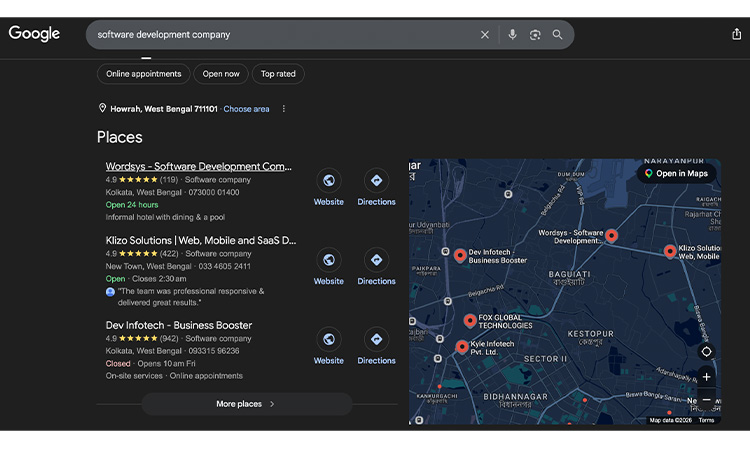Click the BAGUIATI label on the map

(x=569, y=274)
